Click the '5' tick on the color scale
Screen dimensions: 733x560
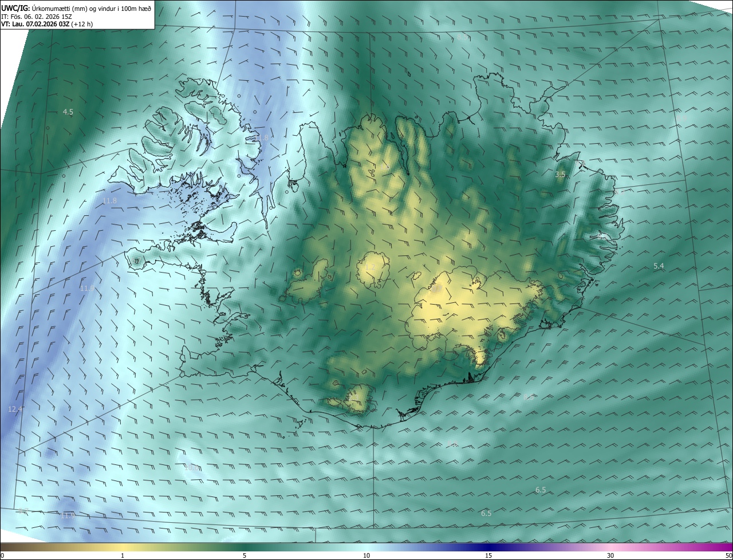coord(245,555)
